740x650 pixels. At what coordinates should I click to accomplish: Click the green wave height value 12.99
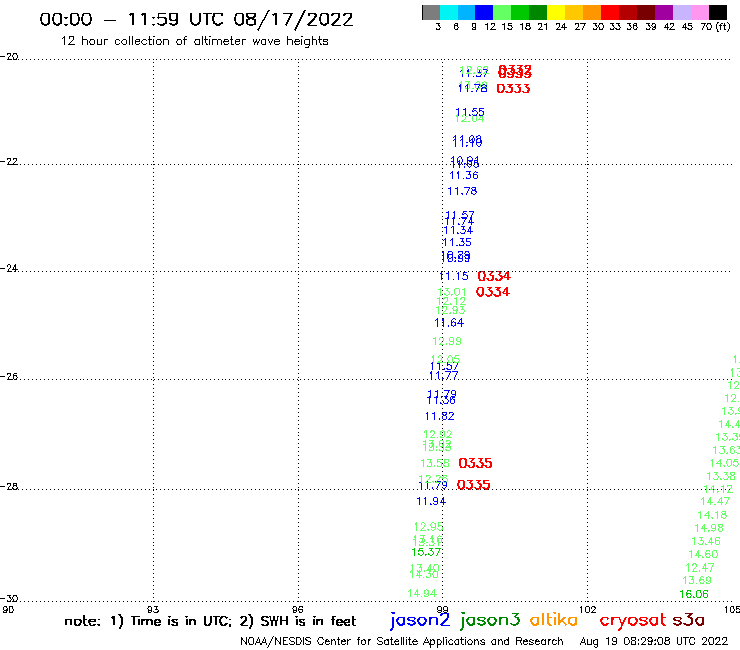pos(447,341)
